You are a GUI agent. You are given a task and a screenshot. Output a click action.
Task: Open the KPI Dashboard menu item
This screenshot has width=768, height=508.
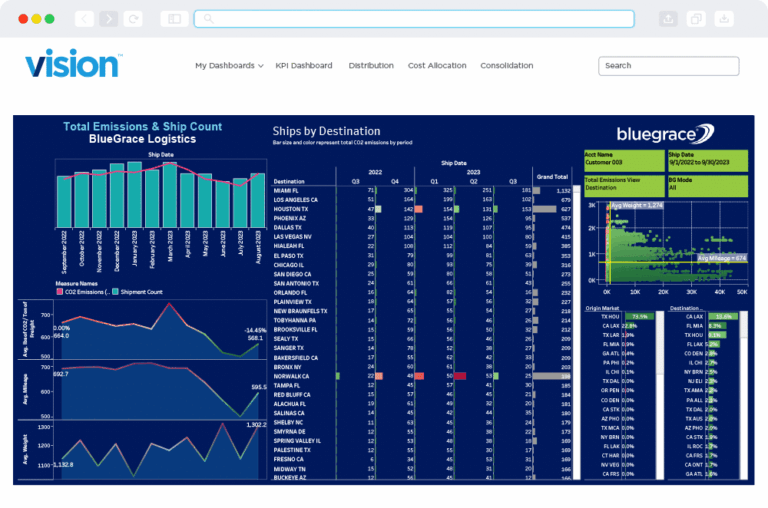(x=304, y=66)
